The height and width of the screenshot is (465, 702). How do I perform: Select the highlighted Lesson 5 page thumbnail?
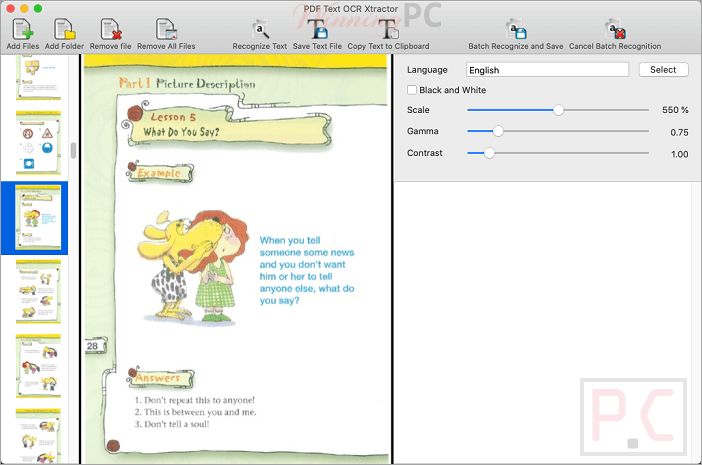pyautogui.click(x=38, y=218)
